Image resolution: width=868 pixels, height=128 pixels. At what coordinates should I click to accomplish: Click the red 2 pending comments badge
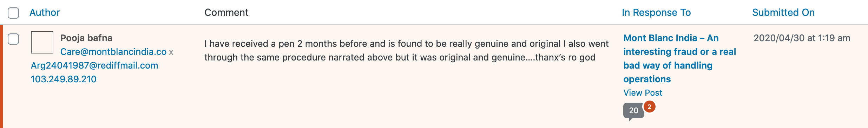point(649,107)
